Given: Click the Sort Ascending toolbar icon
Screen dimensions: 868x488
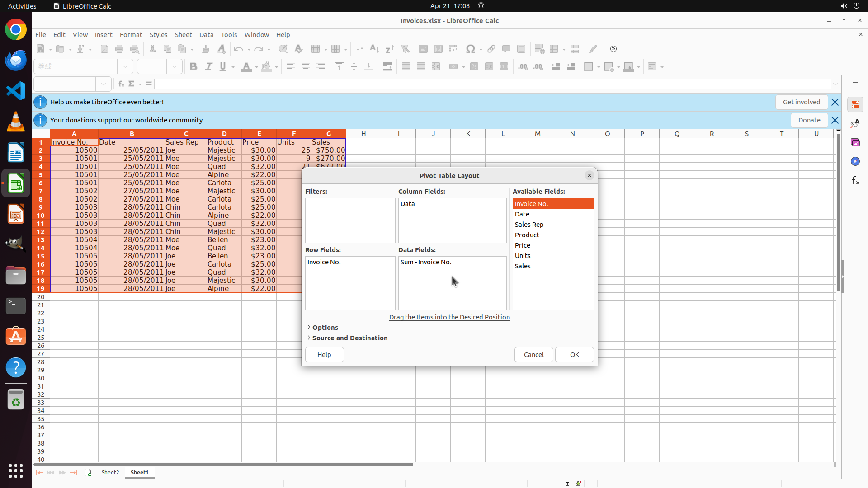Looking at the screenshot, I should (374, 49).
